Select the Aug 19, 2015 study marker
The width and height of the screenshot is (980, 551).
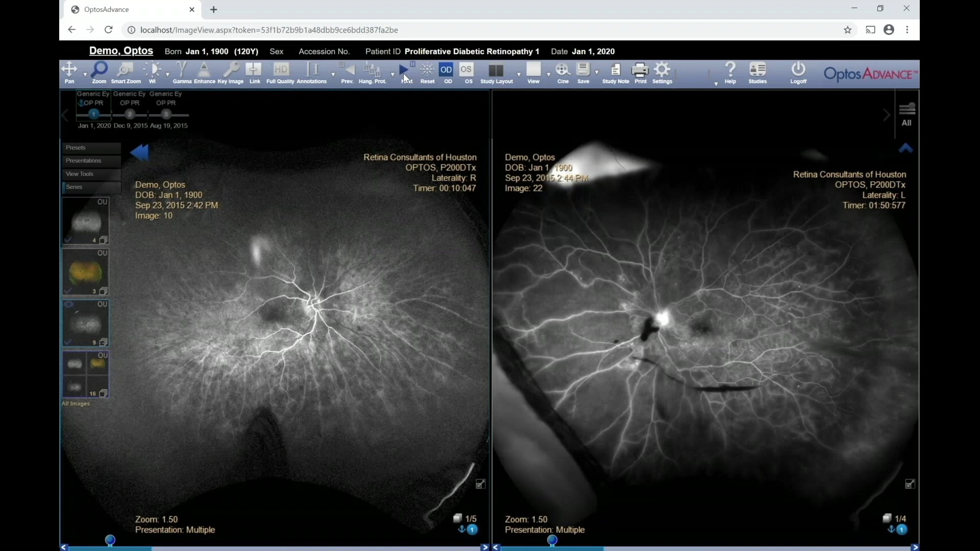click(166, 114)
